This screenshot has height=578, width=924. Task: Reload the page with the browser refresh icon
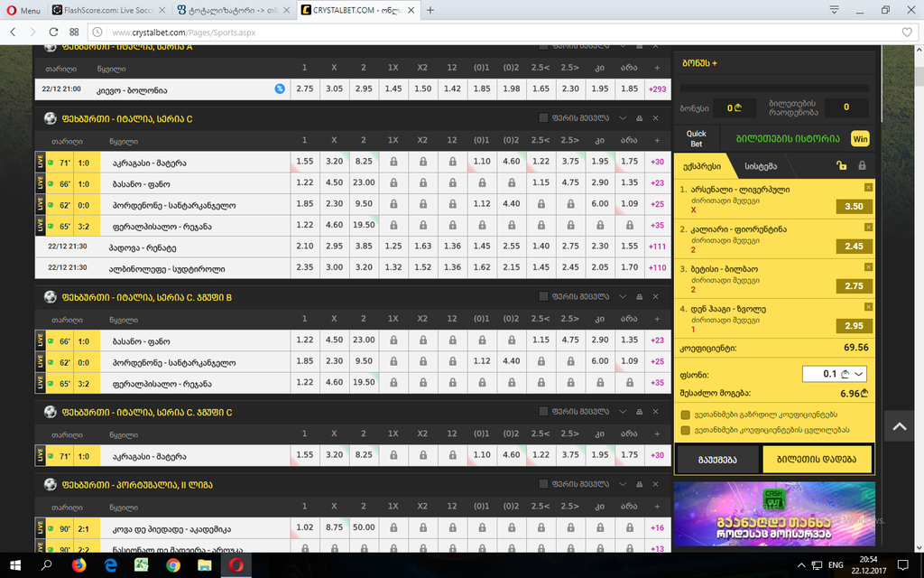point(53,32)
